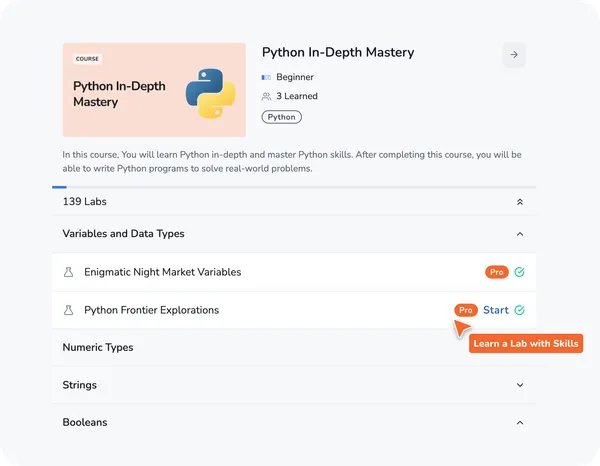The image size is (600, 466).
Task: Select the Python tag chip
Action: (281, 117)
